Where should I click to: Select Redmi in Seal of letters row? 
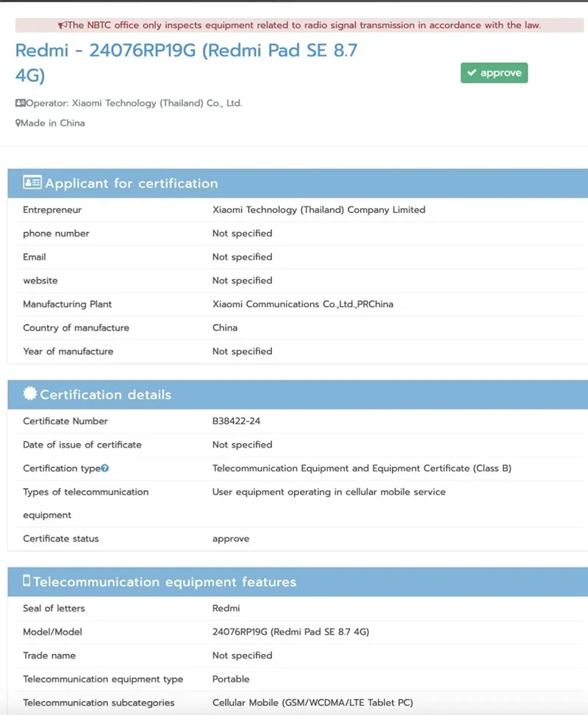(226, 608)
